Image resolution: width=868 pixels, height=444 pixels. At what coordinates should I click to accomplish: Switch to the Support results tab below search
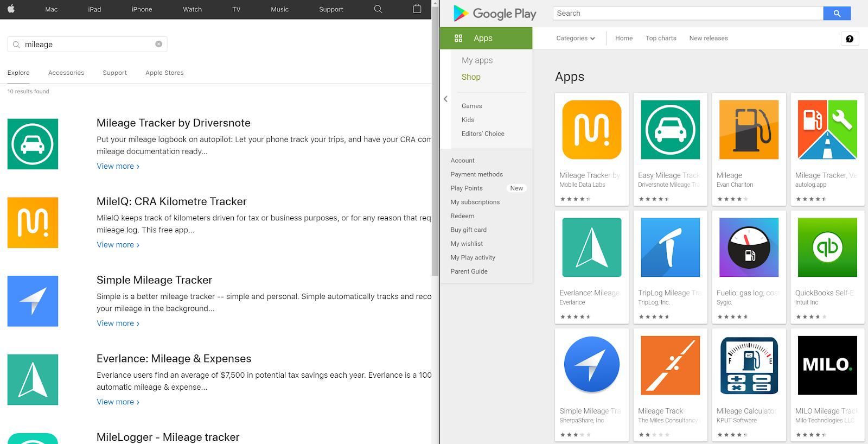(x=115, y=73)
